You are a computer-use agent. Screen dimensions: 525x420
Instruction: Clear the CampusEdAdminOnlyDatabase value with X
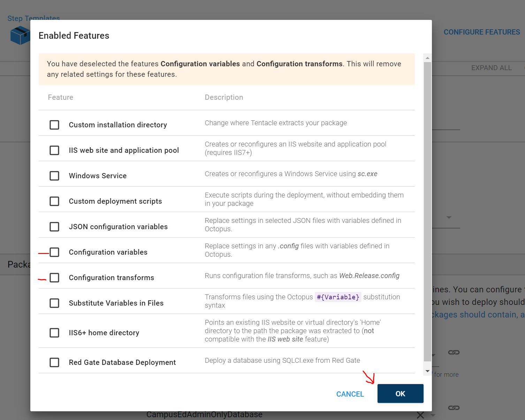(420, 415)
